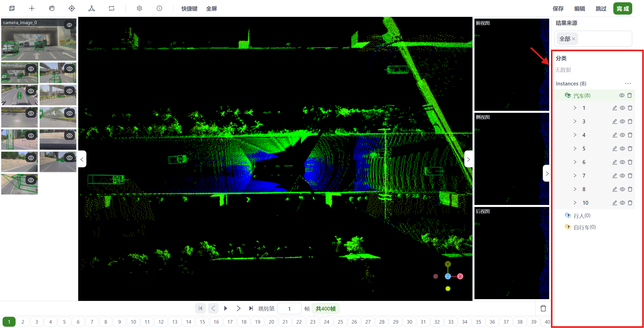Edit instance 5 with pencil icon
The height and width of the screenshot is (328, 644).
[615, 149]
